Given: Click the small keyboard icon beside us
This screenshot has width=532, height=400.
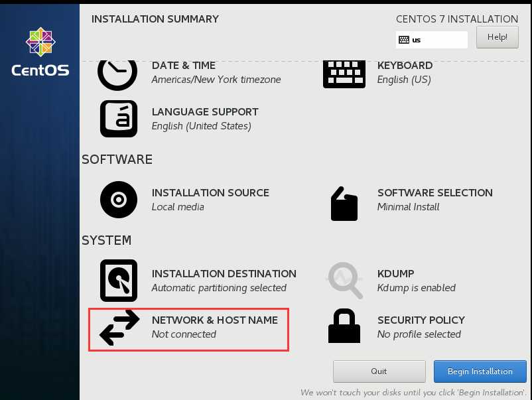Looking at the screenshot, I should tap(404, 40).
